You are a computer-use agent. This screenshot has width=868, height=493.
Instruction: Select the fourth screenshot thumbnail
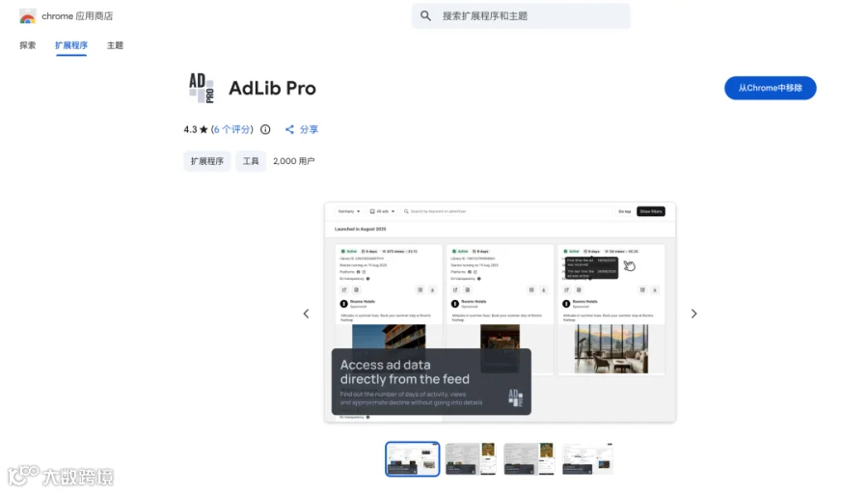click(x=587, y=459)
